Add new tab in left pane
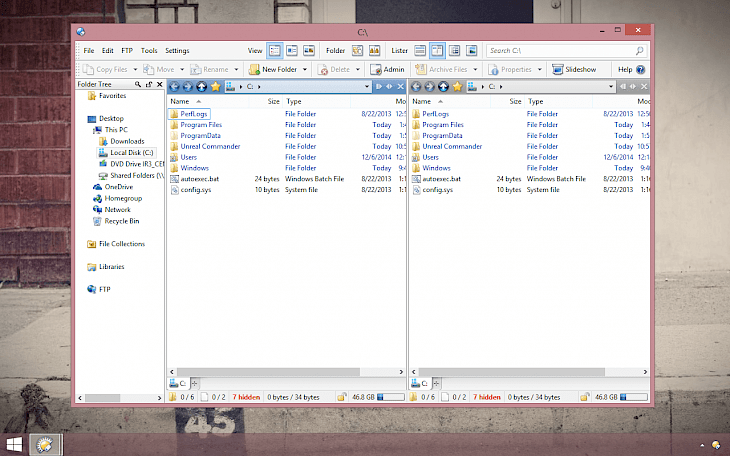The height and width of the screenshot is (456, 730). pyautogui.click(x=195, y=383)
